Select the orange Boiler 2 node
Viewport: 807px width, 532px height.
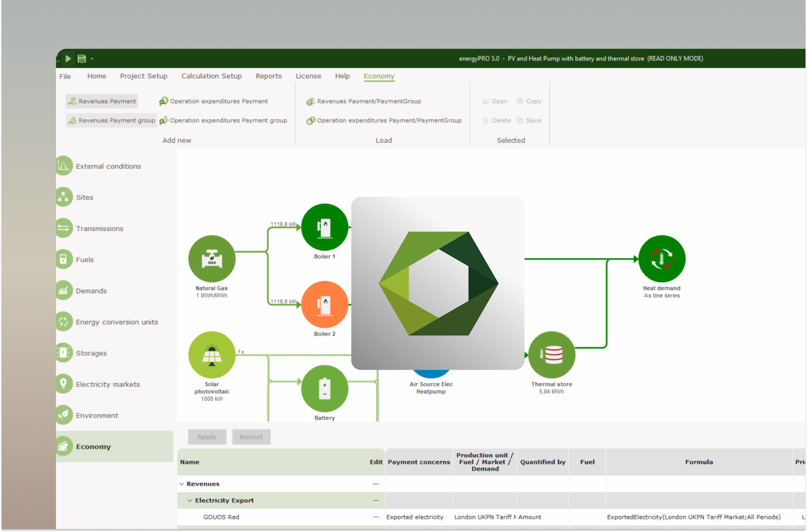[324, 305]
